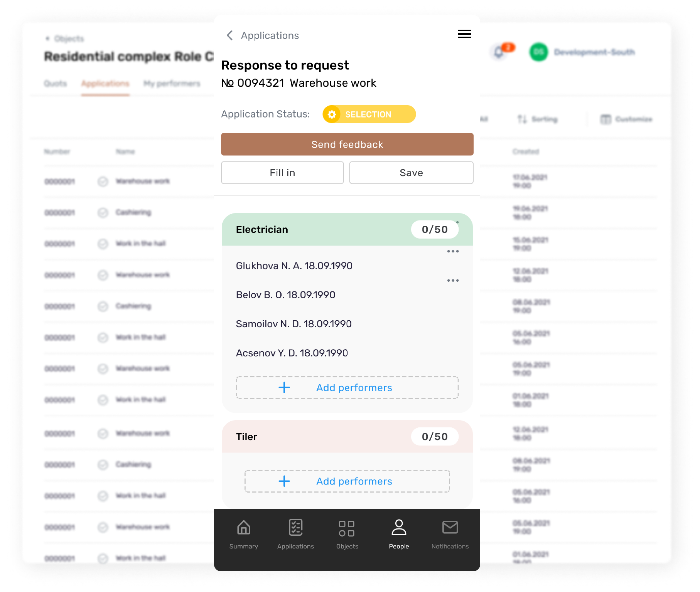The height and width of the screenshot is (592, 700).
Task: Open options menu for Glukhova N. A.
Action: click(x=453, y=252)
